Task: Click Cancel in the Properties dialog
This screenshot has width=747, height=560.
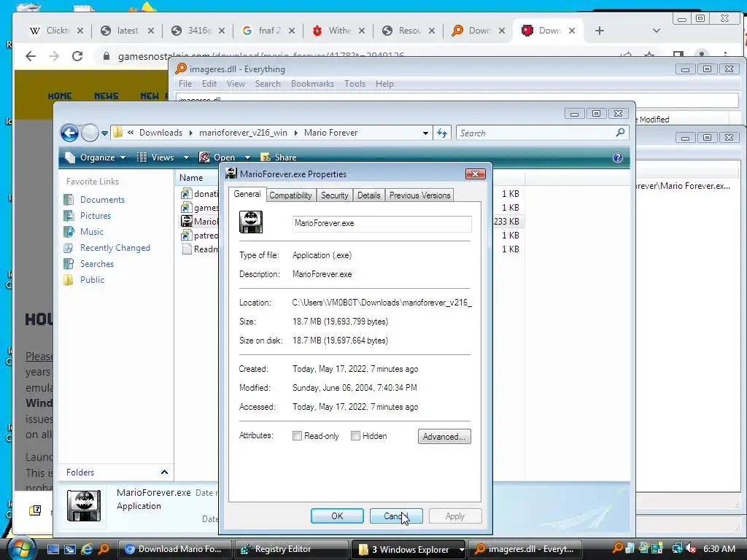Action: click(x=396, y=516)
